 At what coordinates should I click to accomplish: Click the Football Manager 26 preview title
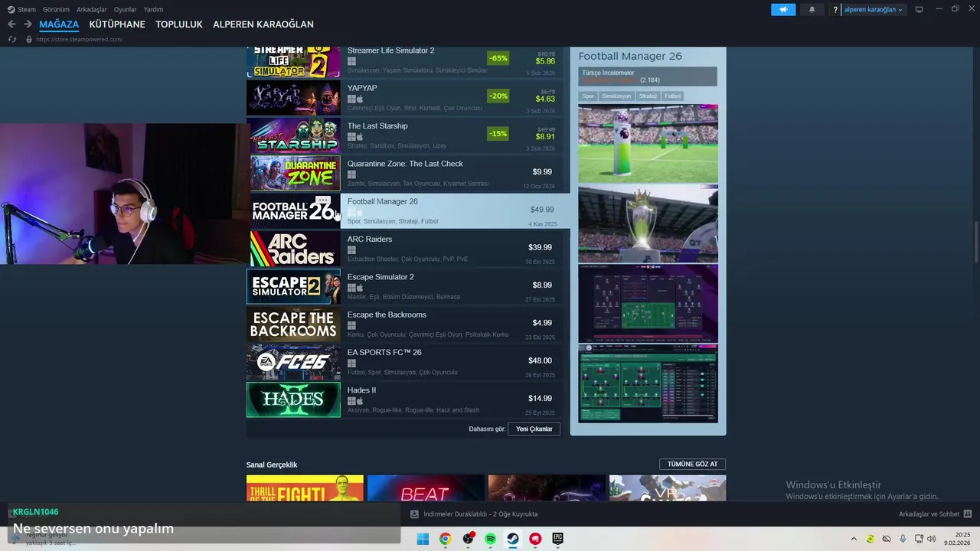(x=630, y=56)
